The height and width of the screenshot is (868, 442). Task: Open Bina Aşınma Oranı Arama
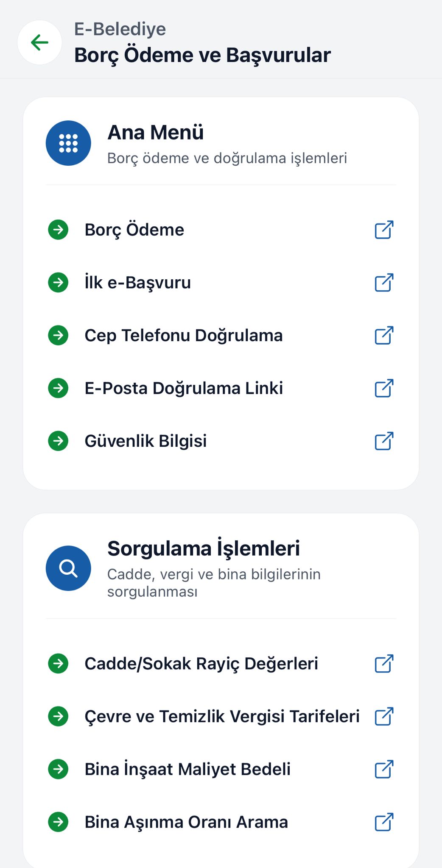(186, 822)
